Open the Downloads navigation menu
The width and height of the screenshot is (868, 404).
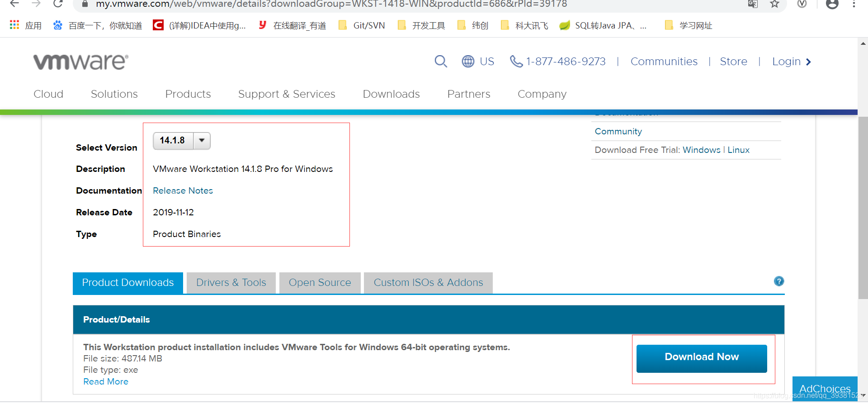click(392, 94)
